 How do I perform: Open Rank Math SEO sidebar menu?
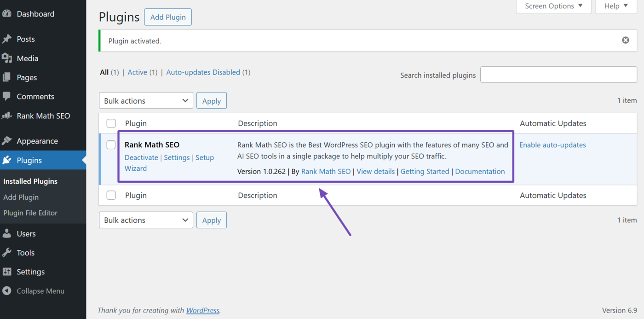pos(43,116)
